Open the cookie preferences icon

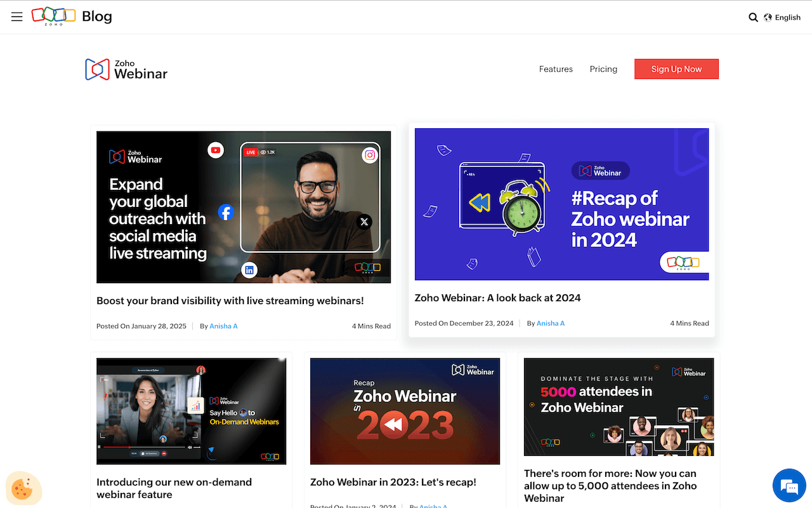coord(23,488)
